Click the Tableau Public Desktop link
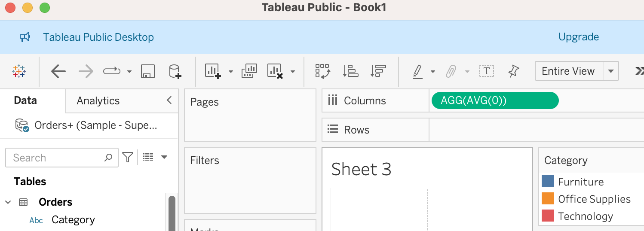This screenshot has height=231, width=644. coord(98,37)
